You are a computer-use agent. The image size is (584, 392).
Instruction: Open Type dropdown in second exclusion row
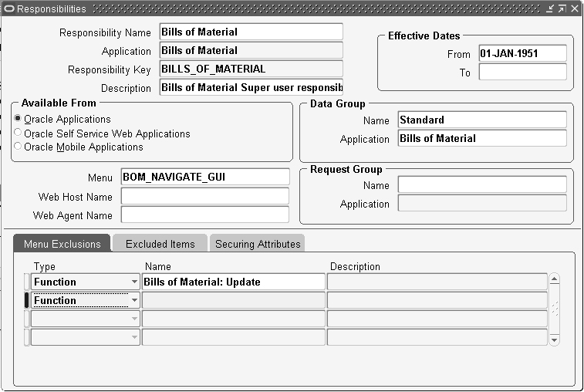(134, 300)
